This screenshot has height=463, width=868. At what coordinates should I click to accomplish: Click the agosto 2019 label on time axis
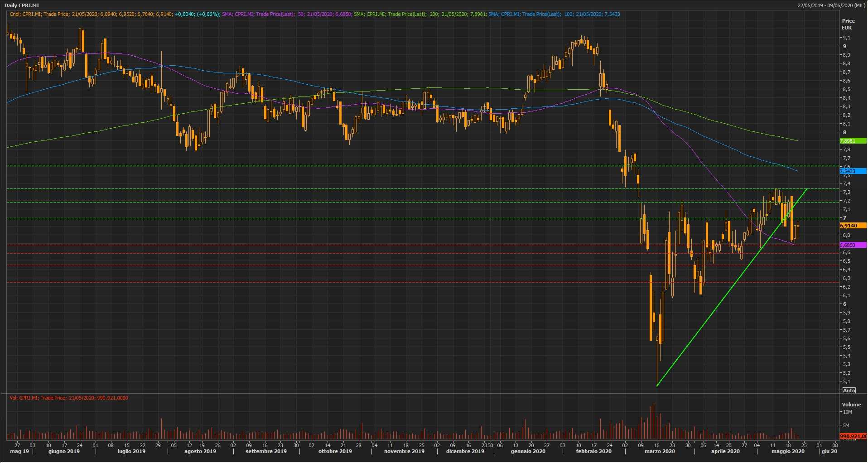click(200, 451)
